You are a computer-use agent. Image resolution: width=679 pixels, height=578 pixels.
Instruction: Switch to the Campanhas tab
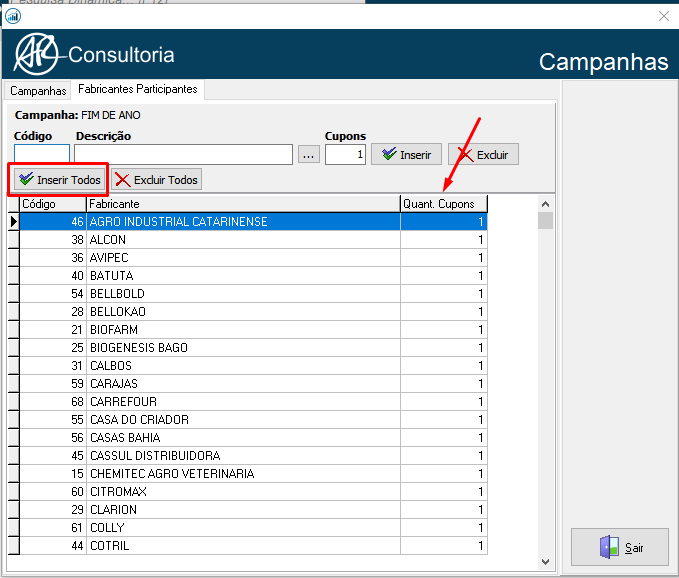[x=38, y=90]
